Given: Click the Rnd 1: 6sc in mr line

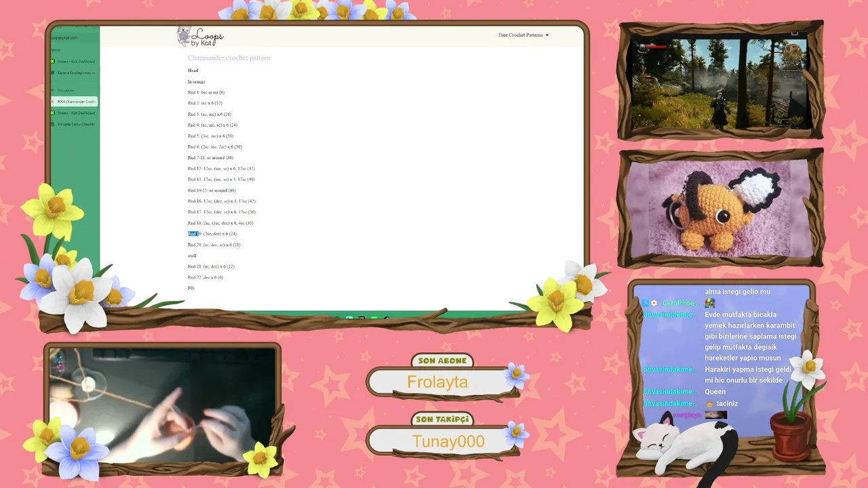Looking at the screenshot, I should (x=205, y=92).
